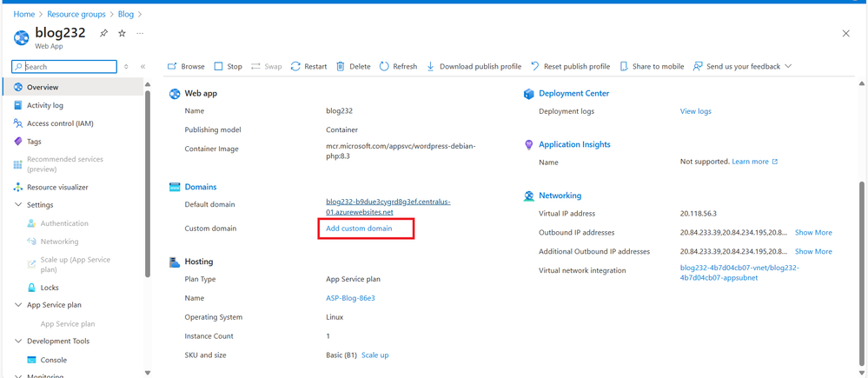
Task: Click the Deployment Center cube icon
Action: coord(528,94)
